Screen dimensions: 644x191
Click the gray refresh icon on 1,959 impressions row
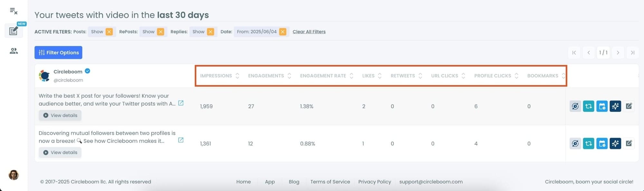point(575,106)
